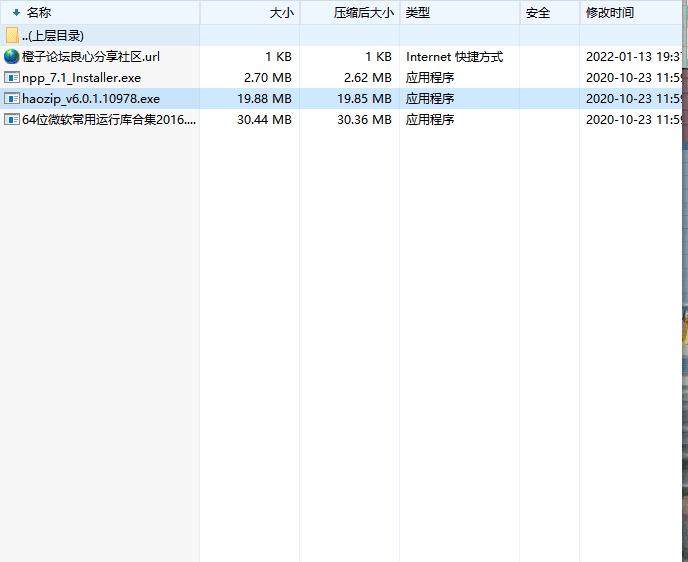Click the 2.70 MB size cell
Screen dimensions: 688x562
(268, 78)
